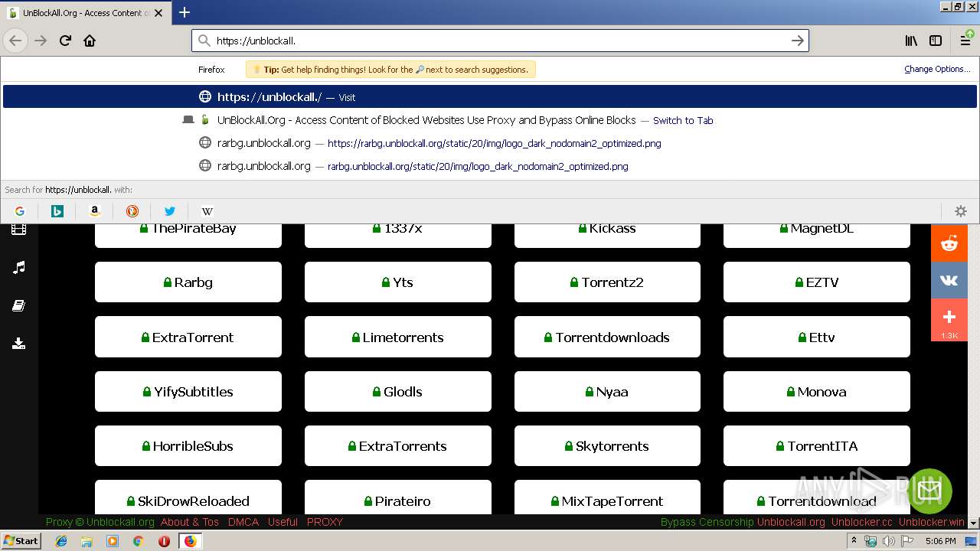Open the music note sidebar icon

tap(19, 267)
